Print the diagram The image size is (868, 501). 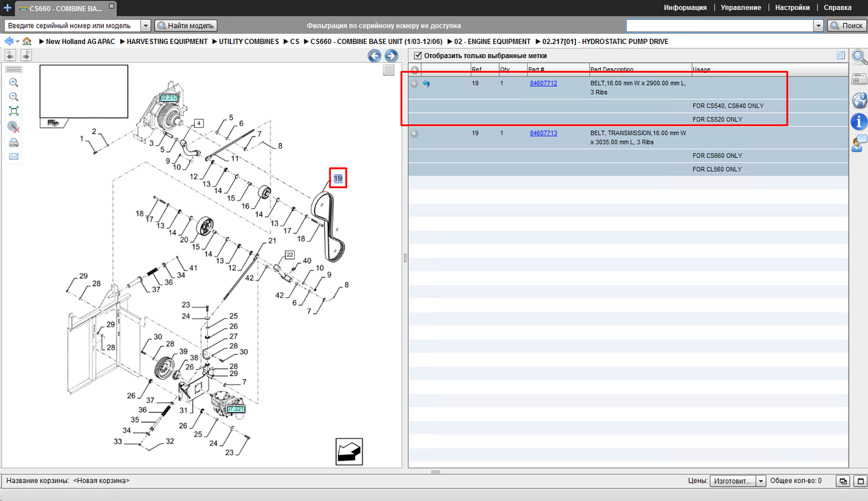click(x=13, y=142)
